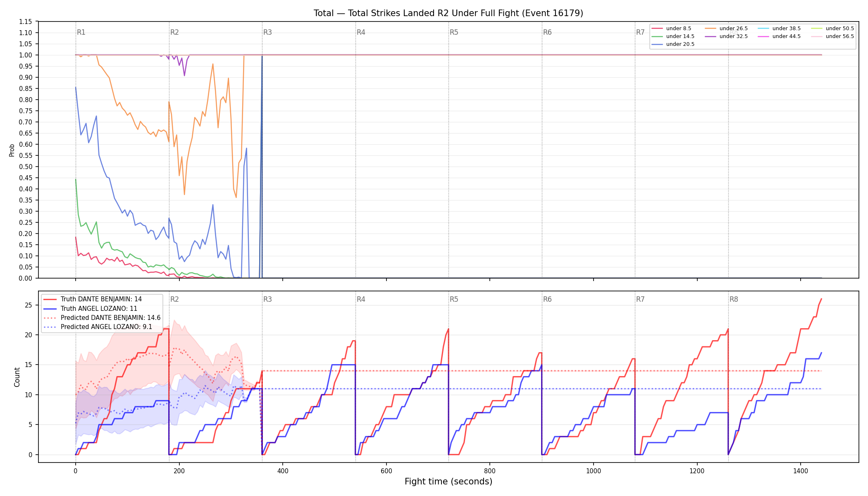This screenshot has height=496, width=868.
Task: Click the x-axis tick label 200
Action: click(179, 471)
